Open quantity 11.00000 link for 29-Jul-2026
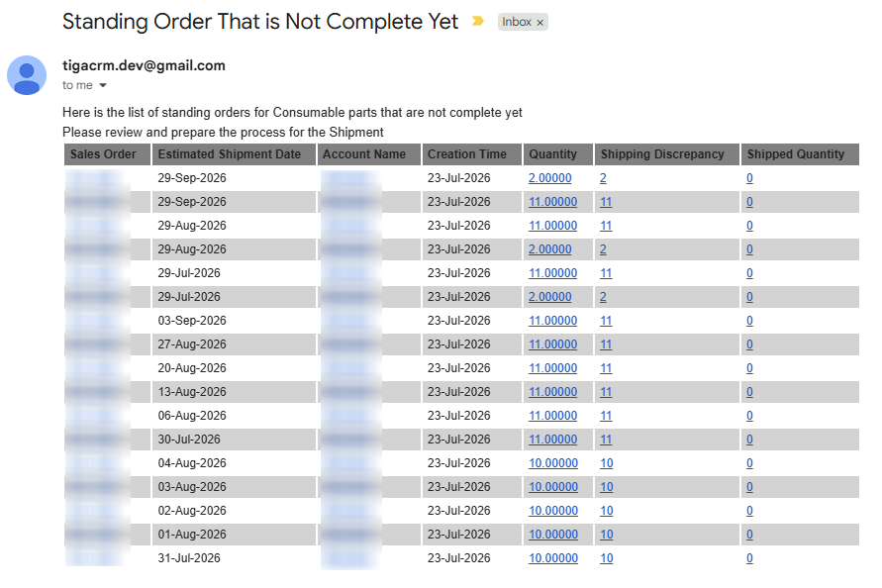The height and width of the screenshot is (588, 882). point(552,273)
